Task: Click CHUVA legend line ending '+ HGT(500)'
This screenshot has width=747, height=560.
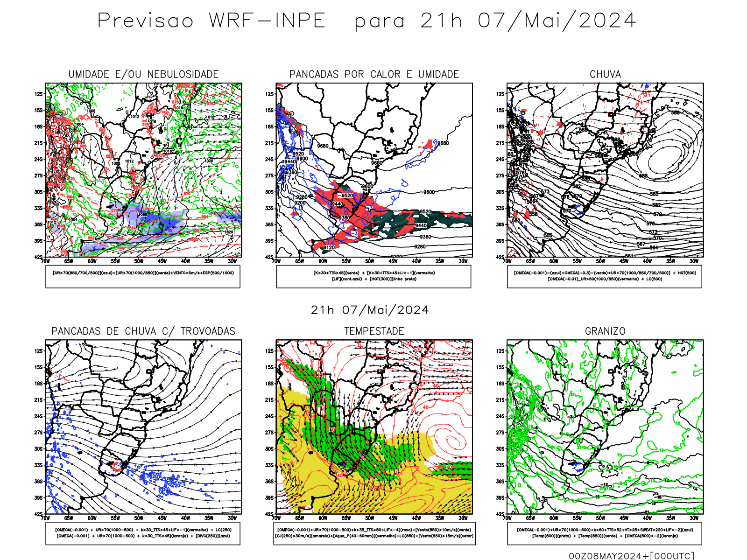Action: coord(605,273)
